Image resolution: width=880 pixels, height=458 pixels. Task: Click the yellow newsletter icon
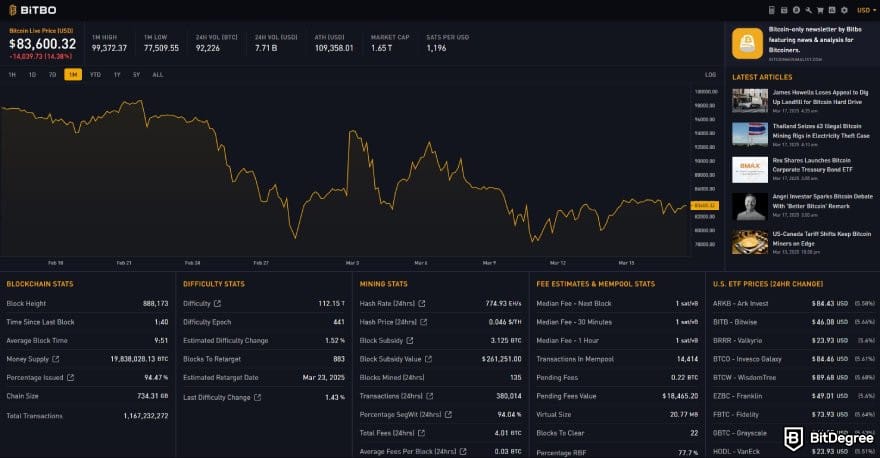(x=747, y=43)
